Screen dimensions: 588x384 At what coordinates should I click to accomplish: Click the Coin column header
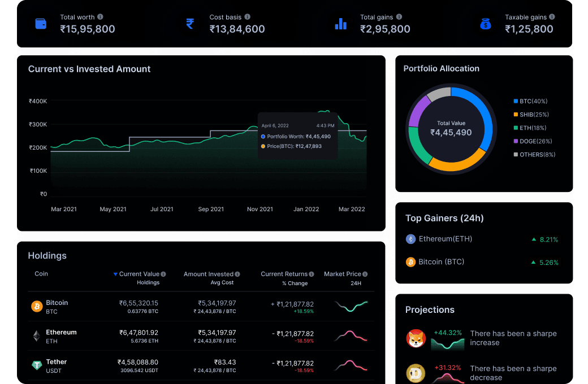tap(41, 274)
